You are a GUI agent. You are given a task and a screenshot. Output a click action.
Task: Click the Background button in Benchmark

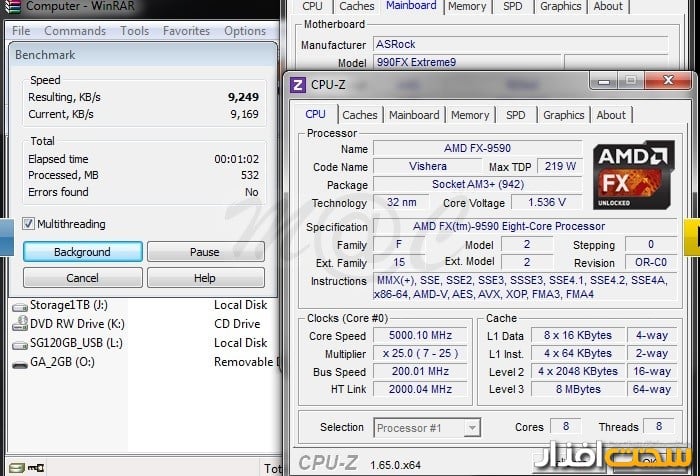83,252
